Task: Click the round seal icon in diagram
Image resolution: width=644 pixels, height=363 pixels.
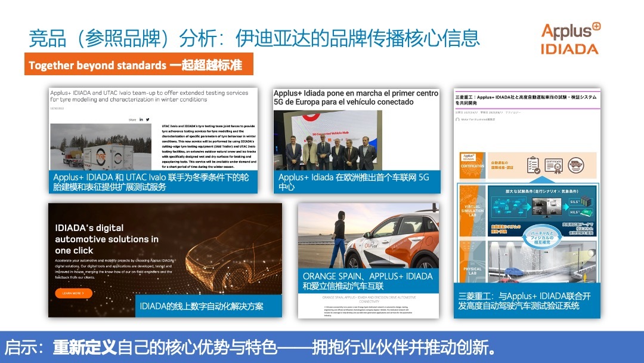Action: (576, 165)
